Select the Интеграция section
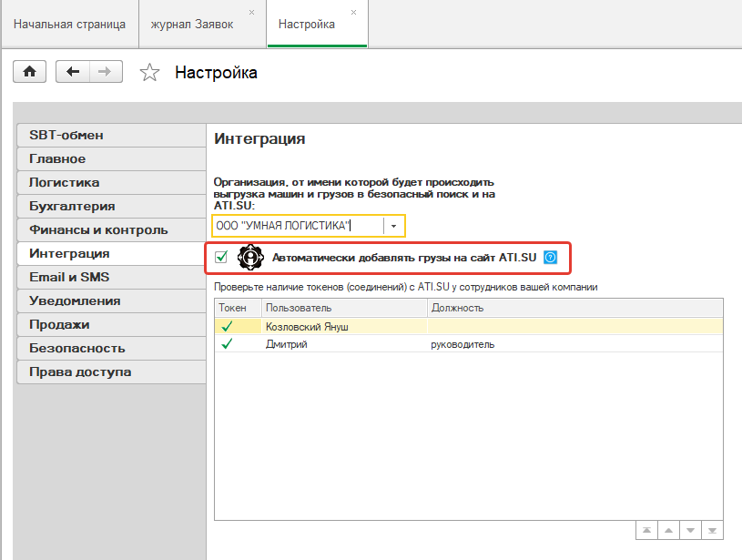The image size is (742, 560). [111, 254]
